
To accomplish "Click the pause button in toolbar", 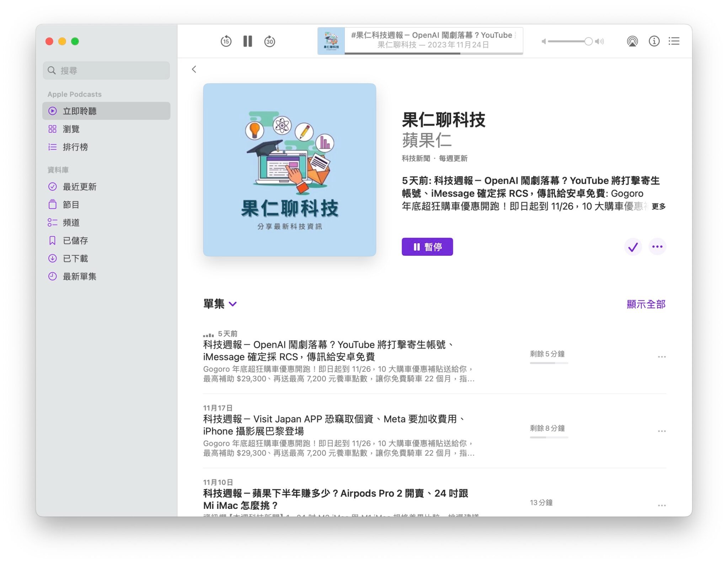I will click(248, 41).
